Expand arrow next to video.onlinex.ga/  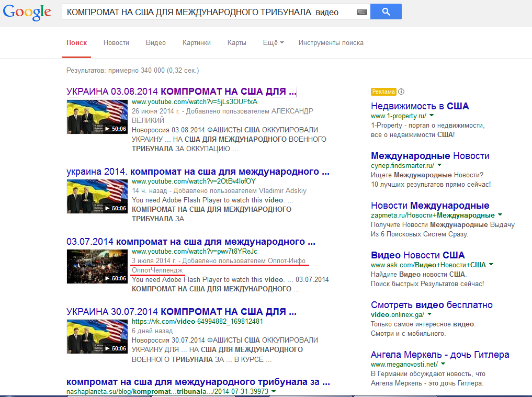pos(429,314)
